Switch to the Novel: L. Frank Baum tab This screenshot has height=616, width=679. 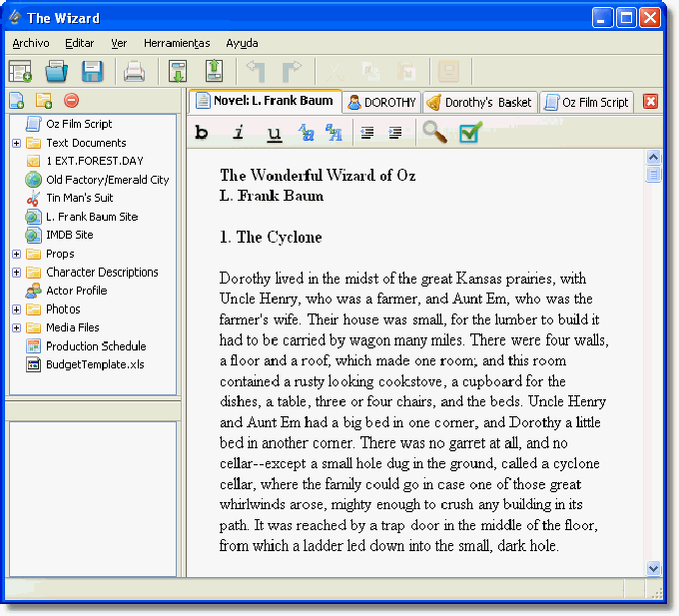[266, 101]
